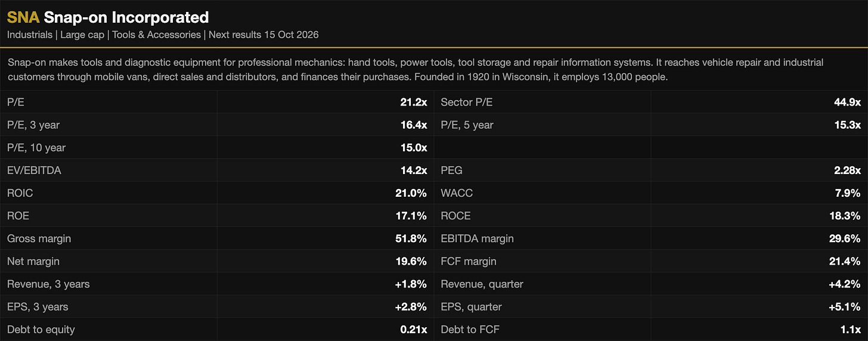Select the ROCE value 18.3%
Image resolution: width=868 pixels, height=341 pixels.
pyautogui.click(x=845, y=216)
